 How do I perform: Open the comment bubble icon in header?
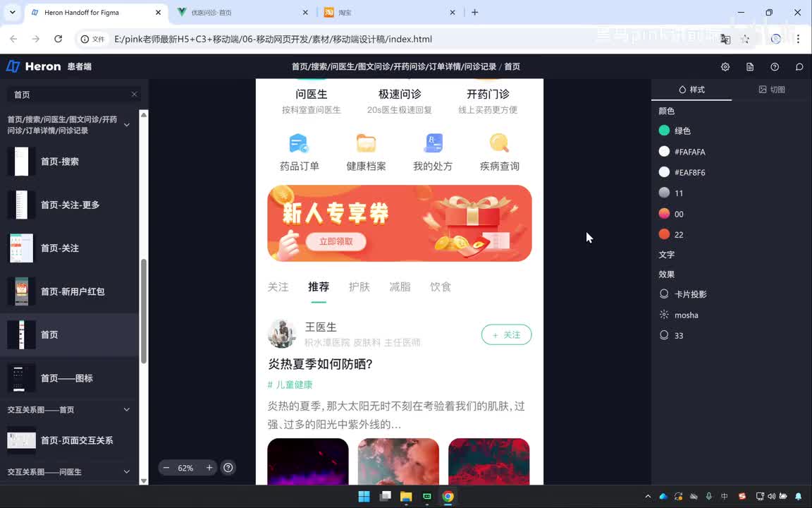pyautogui.click(x=799, y=67)
